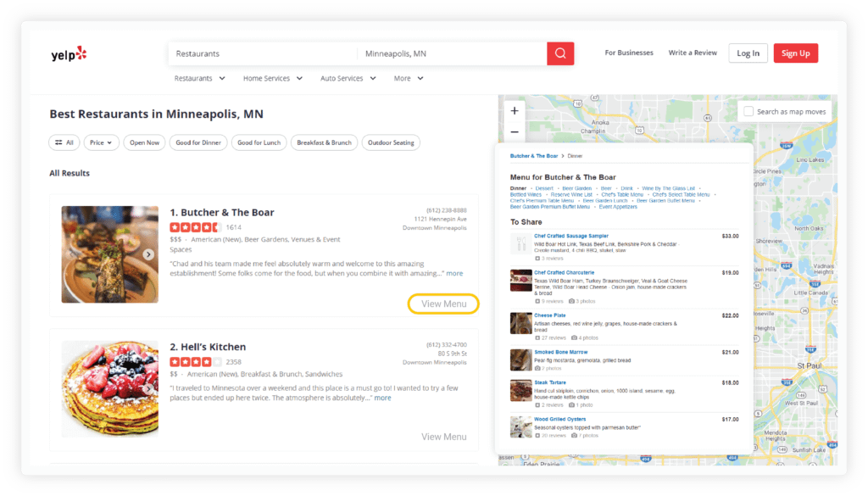This screenshot has height=496, width=868.
Task: Zoom out the map with minus icon
Action: (x=515, y=131)
